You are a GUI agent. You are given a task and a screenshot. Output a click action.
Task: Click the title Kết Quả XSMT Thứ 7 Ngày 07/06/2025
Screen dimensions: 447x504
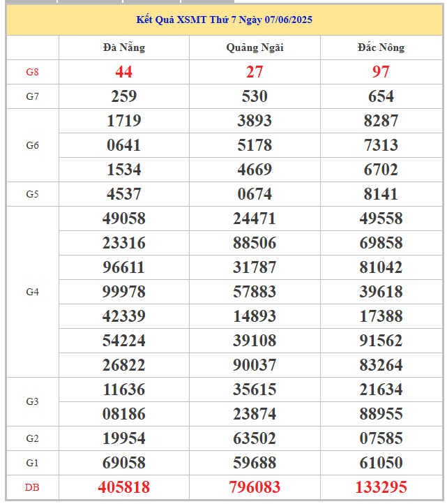[224, 20]
